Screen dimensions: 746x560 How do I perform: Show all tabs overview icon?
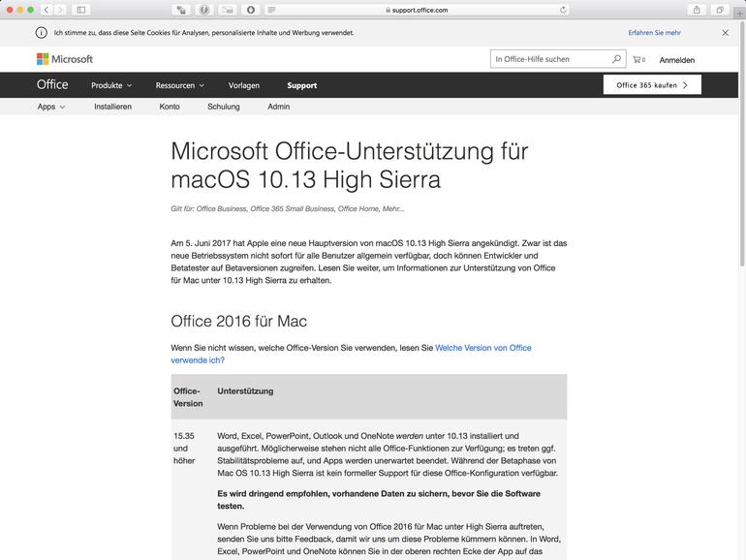[720, 10]
